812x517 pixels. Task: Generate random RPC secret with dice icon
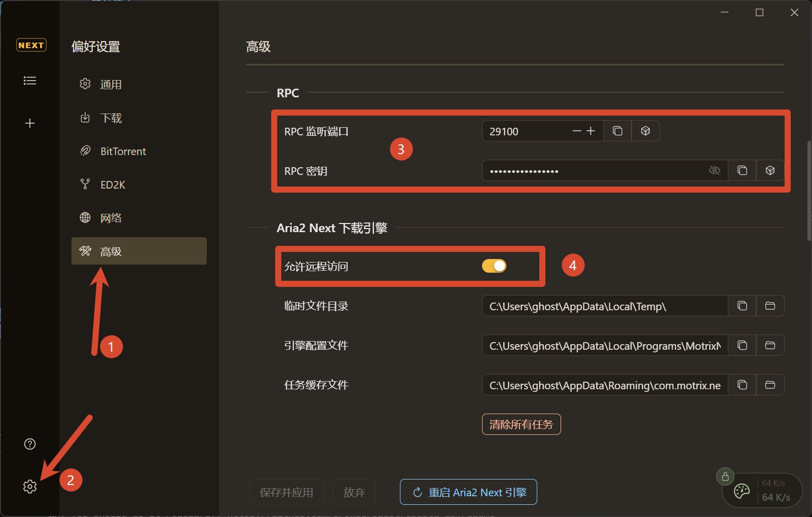(x=770, y=170)
